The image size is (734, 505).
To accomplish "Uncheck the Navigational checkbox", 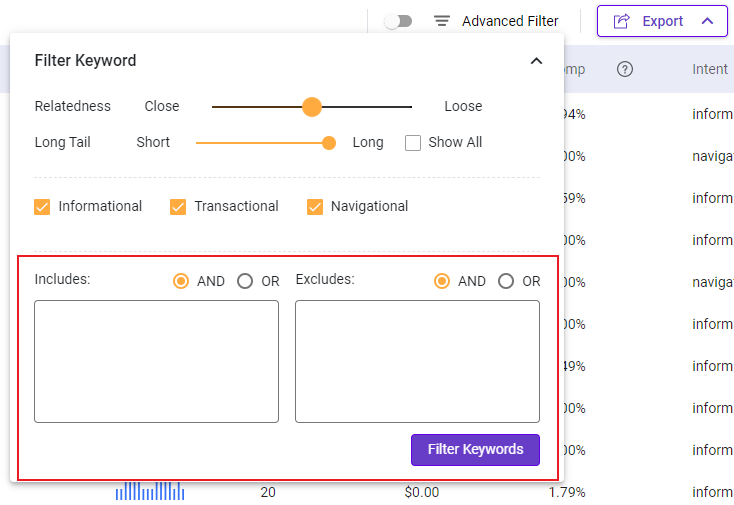I will (x=315, y=206).
